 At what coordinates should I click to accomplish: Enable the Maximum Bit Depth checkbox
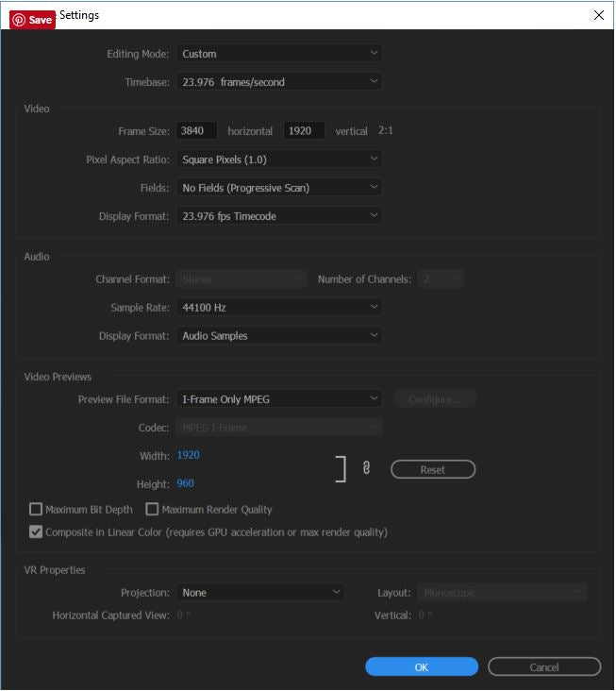(36, 510)
